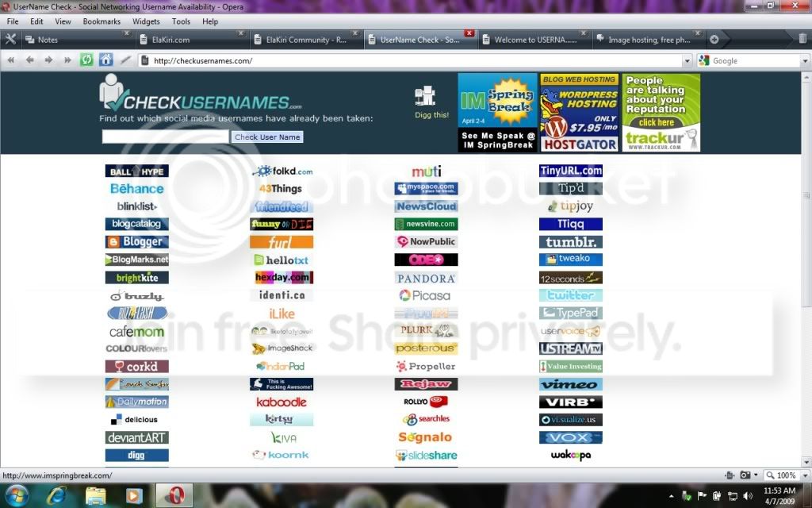Open the Tools menu
This screenshot has height=508, width=812.
point(181,21)
